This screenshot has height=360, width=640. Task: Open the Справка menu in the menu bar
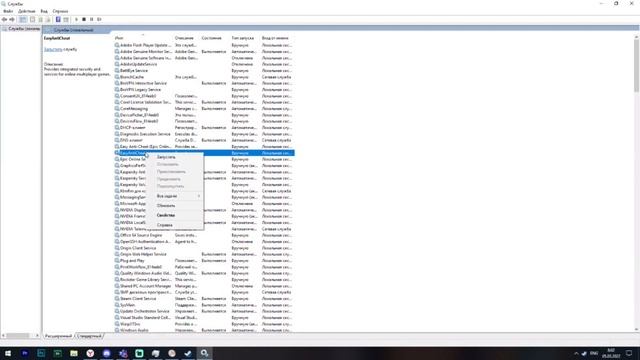(60, 11)
